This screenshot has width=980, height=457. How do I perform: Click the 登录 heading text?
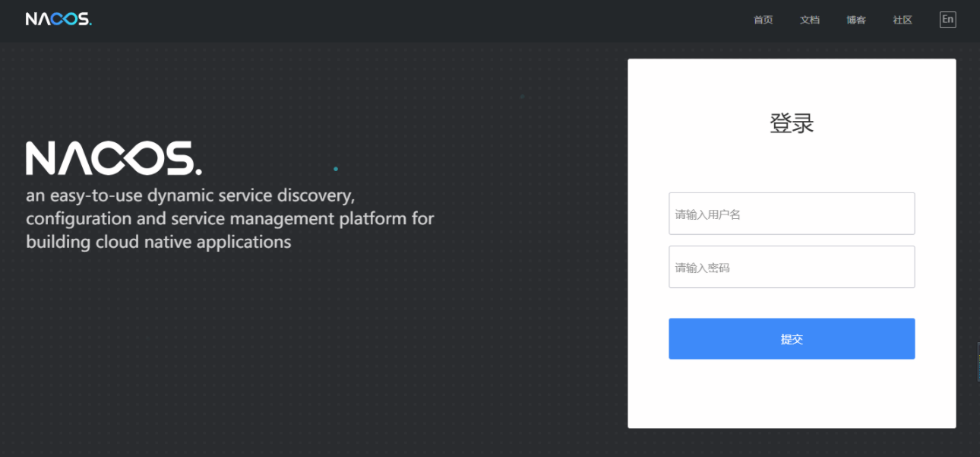[792, 123]
